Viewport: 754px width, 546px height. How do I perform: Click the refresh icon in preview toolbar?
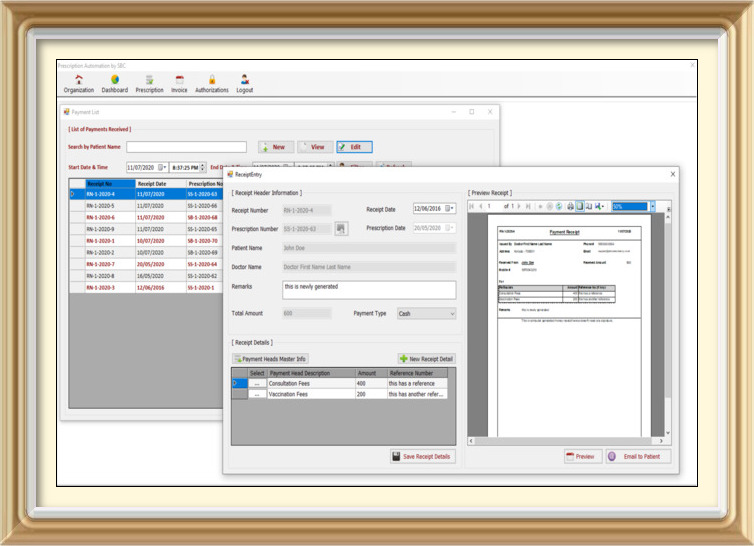tap(559, 206)
